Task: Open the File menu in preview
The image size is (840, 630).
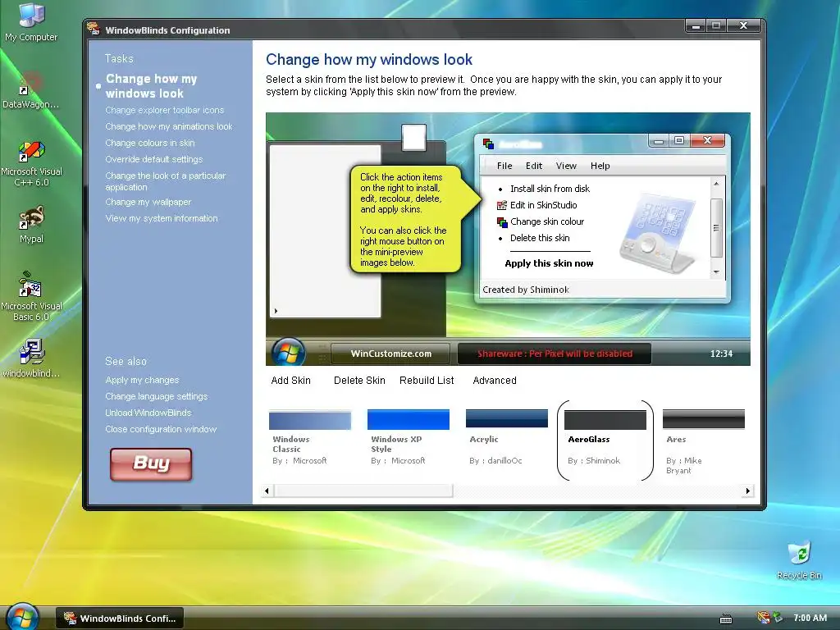Action: [x=504, y=166]
